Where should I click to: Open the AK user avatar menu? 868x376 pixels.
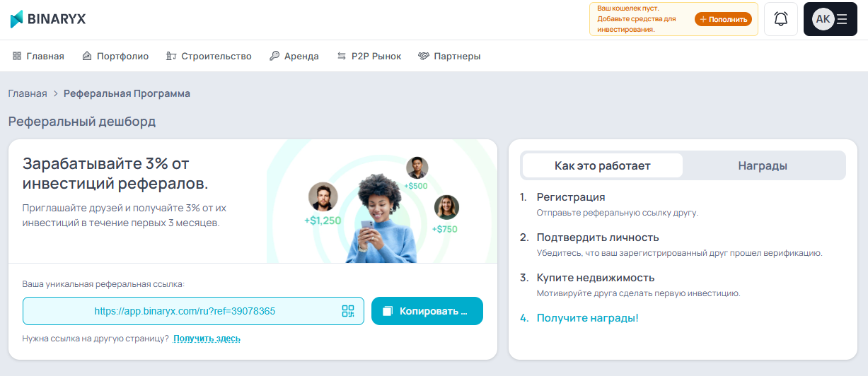823,19
